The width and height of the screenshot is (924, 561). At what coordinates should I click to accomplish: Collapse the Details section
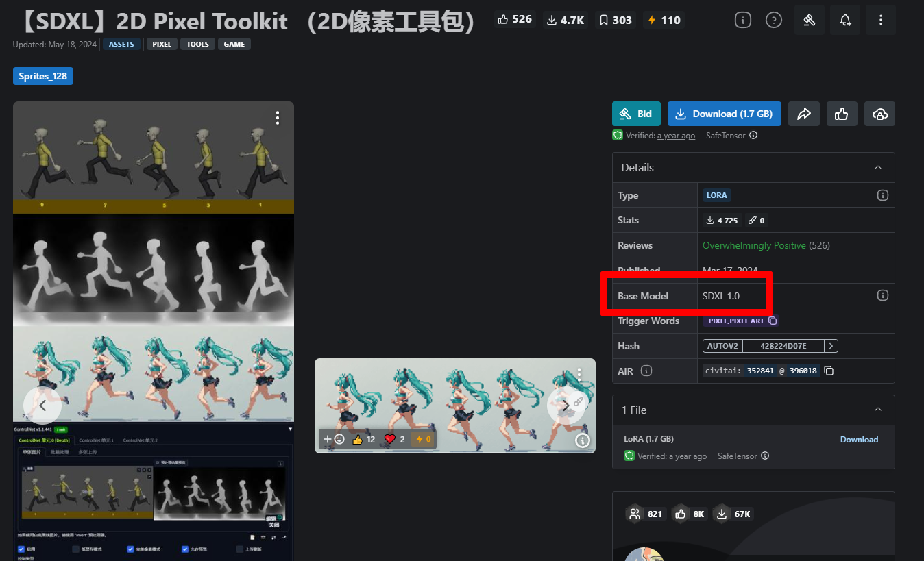878,168
